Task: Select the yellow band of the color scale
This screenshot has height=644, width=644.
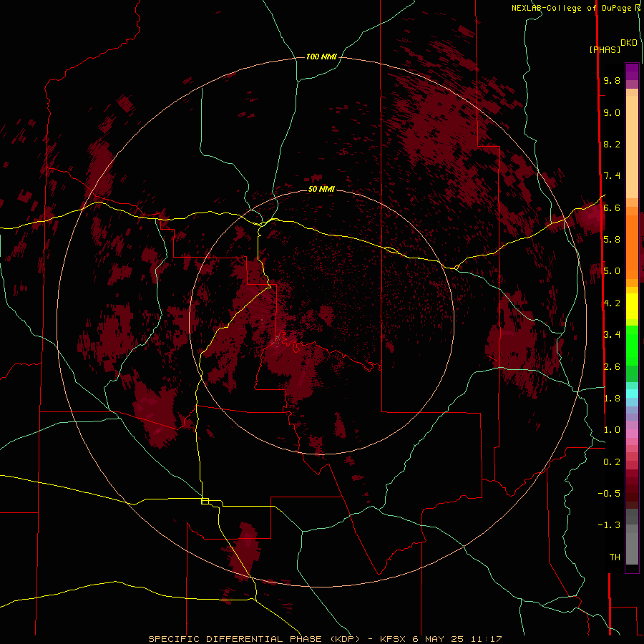Action: 632,306
